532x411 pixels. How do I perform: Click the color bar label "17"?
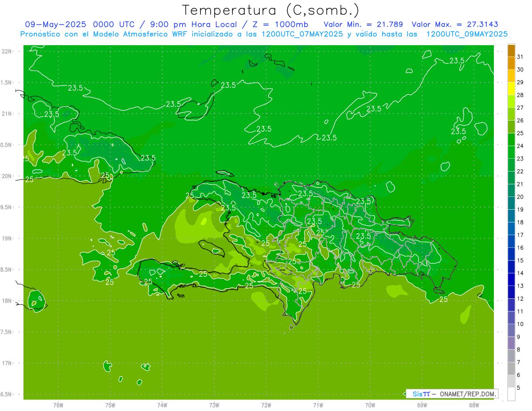coord(520,235)
